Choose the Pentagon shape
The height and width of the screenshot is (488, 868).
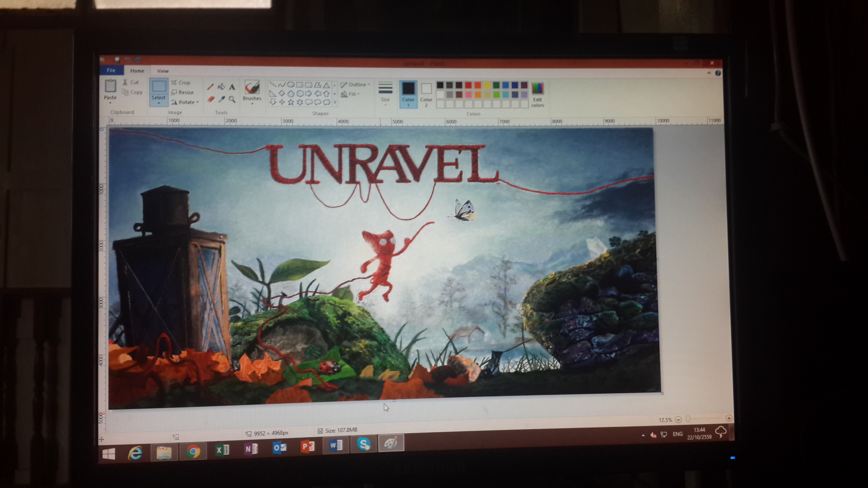point(291,93)
